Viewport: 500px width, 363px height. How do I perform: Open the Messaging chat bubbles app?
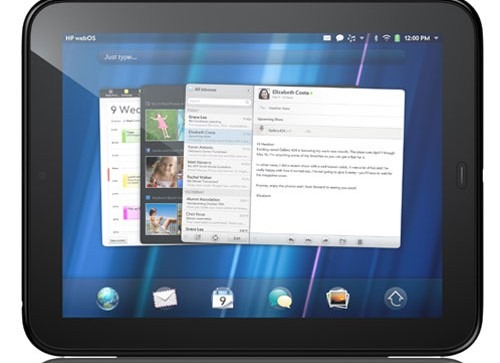point(280,299)
